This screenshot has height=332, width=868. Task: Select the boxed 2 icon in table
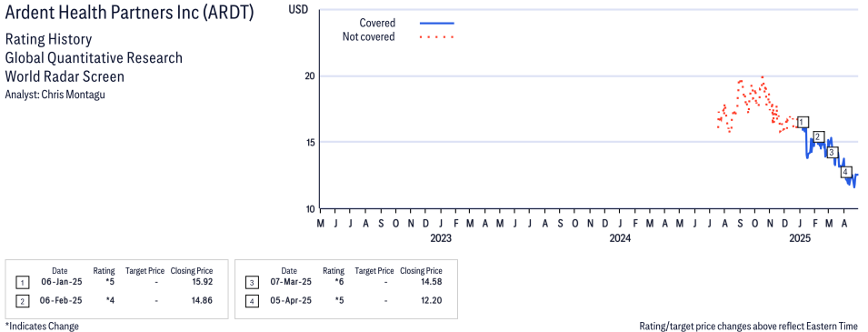pyautogui.click(x=22, y=301)
